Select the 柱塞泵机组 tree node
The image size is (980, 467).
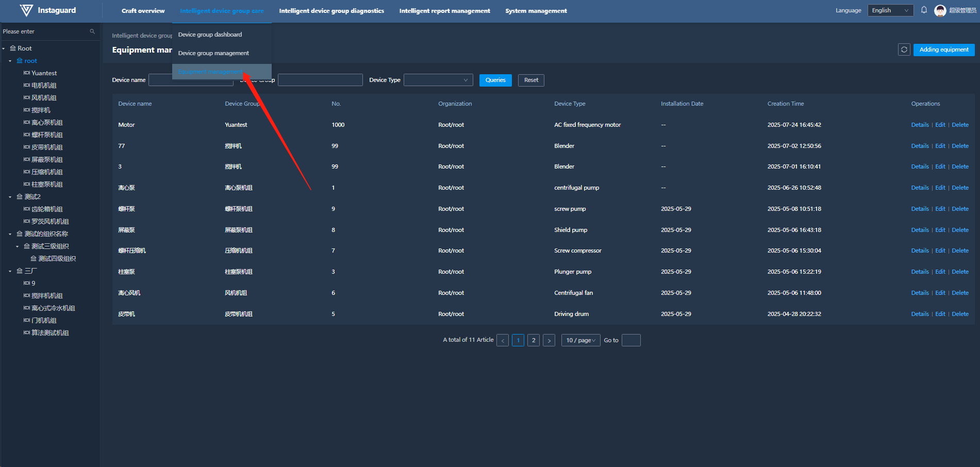click(x=47, y=185)
